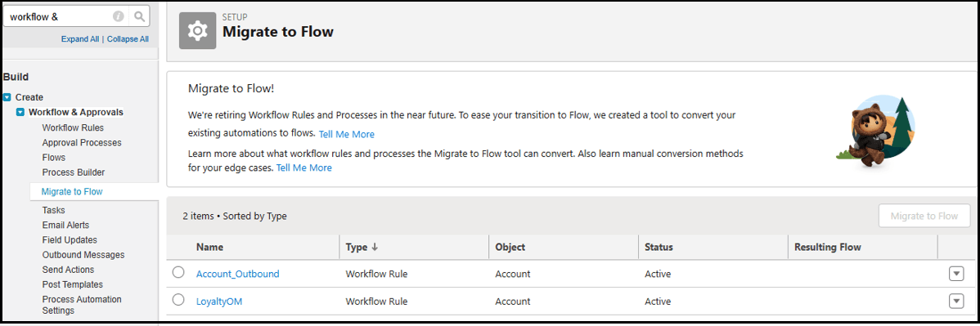Open Tasks in the sidebar
This screenshot has width=980, height=326.
click(54, 211)
